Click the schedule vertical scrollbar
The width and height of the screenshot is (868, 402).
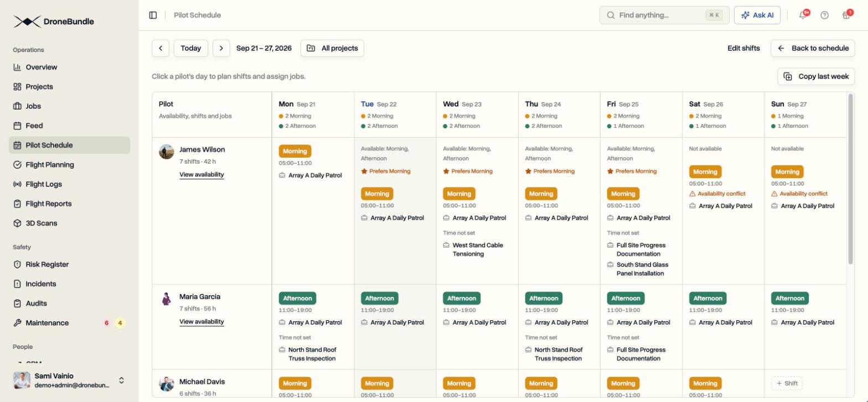[851, 179]
